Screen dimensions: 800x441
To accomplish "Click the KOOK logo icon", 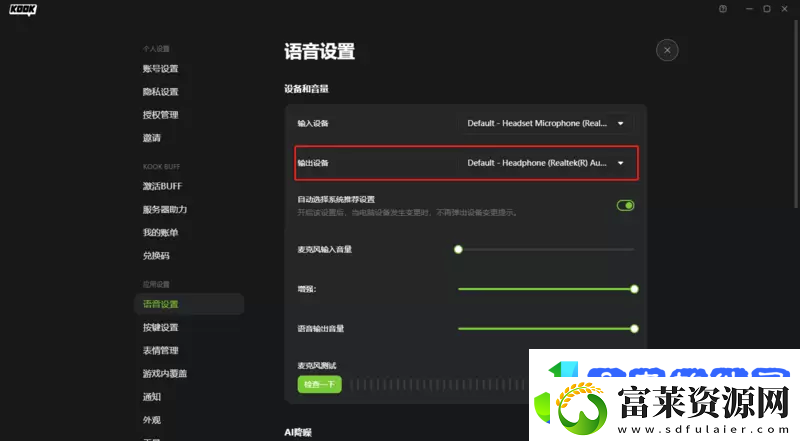I will point(23,10).
